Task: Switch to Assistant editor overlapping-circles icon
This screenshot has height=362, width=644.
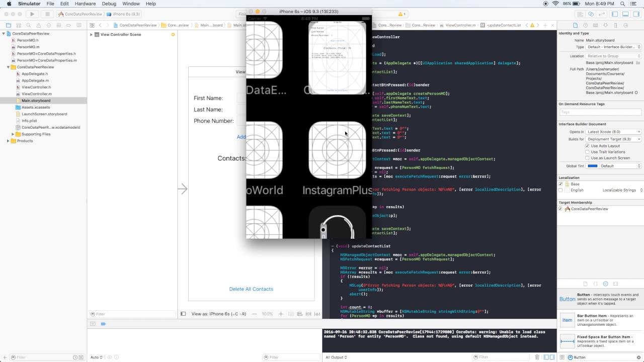Action: (x=591, y=14)
